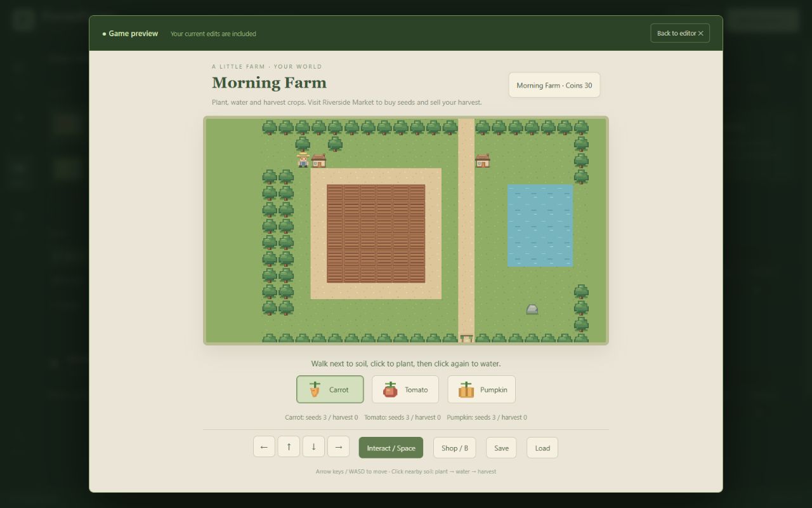Select the Tomato seed option

(x=405, y=389)
